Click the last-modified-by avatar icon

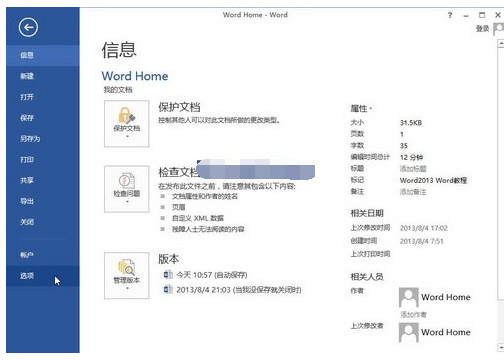[x=409, y=332]
